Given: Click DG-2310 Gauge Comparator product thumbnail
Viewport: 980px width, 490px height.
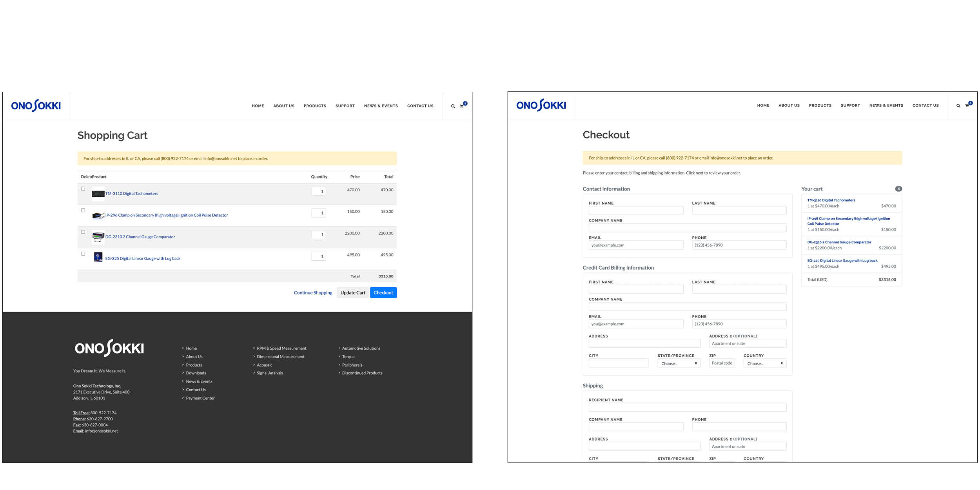Looking at the screenshot, I should pos(98,237).
